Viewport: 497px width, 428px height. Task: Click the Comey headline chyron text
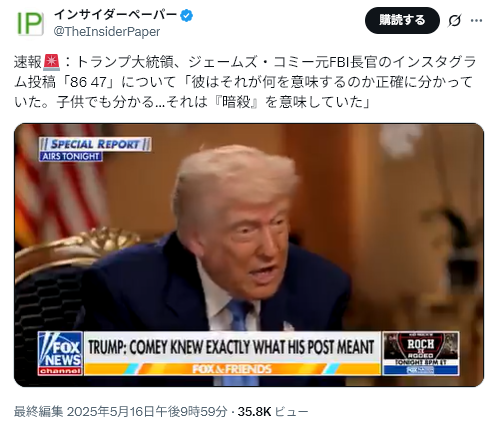[x=231, y=347]
